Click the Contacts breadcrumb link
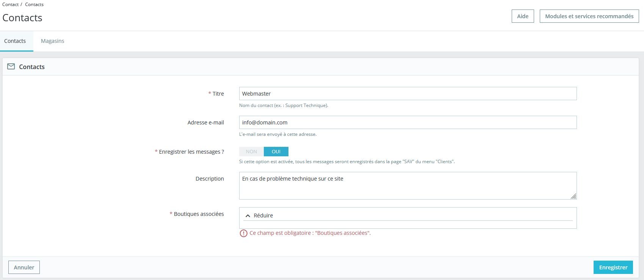 (34, 5)
